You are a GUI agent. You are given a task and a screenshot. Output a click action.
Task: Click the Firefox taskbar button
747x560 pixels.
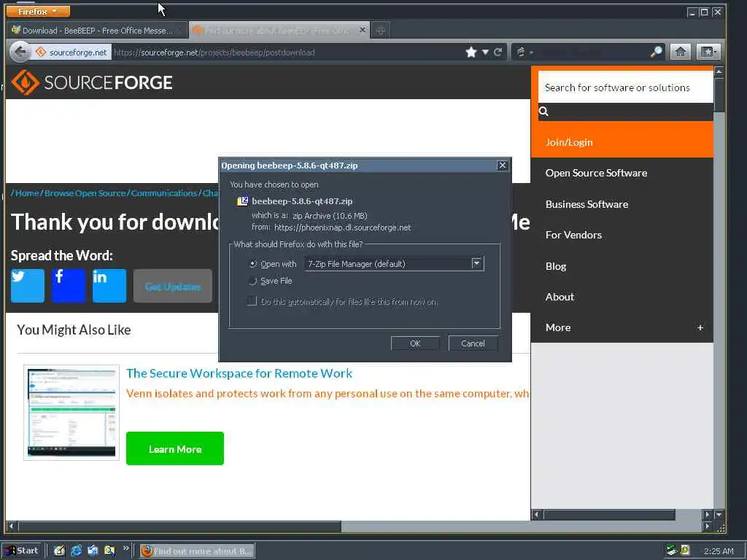(x=197, y=551)
